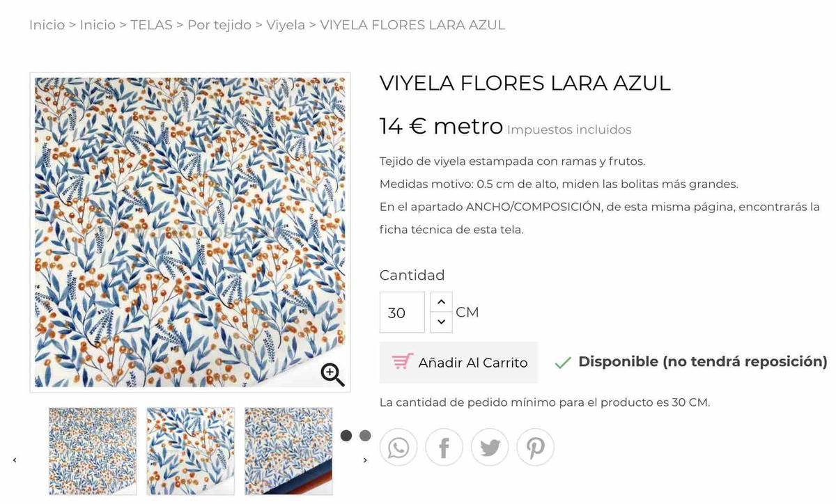This screenshot has height=504, width=836.
Task: Select the third thumbnail with colored fabrics
Action: point(288,451)
